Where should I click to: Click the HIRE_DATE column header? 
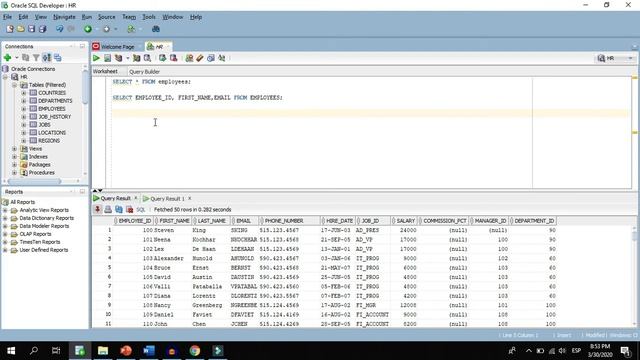coord(338,221)
